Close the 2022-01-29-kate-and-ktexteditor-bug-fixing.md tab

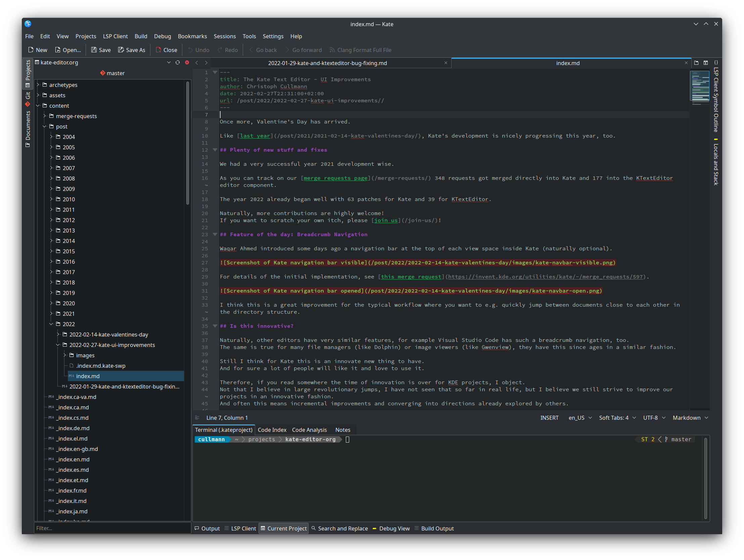click(446, 63)
